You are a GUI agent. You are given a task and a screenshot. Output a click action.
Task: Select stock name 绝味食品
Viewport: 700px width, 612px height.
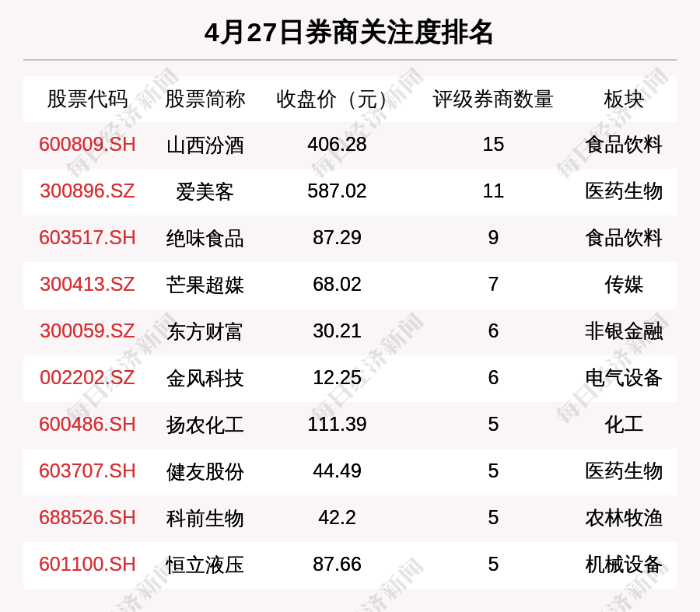coord(205,239)
